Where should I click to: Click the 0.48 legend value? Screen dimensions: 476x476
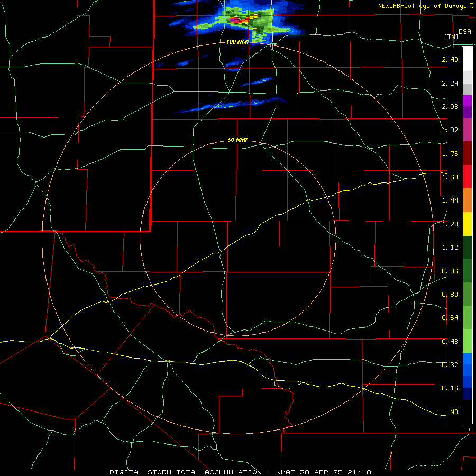click(x=450, y=341)
